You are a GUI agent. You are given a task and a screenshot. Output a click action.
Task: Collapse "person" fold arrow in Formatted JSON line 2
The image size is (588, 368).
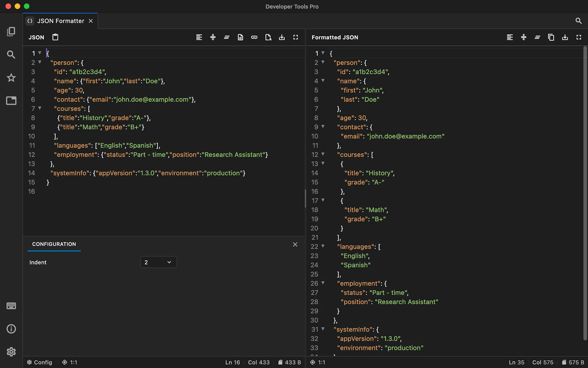tap(323, 62)
